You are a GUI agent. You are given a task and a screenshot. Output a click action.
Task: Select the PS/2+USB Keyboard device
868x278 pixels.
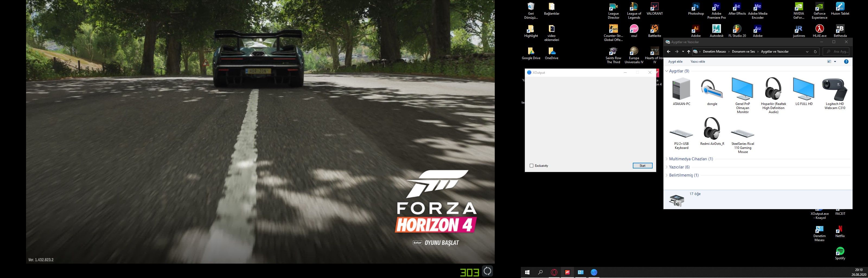pyautogui.click(x=681, y=139)
